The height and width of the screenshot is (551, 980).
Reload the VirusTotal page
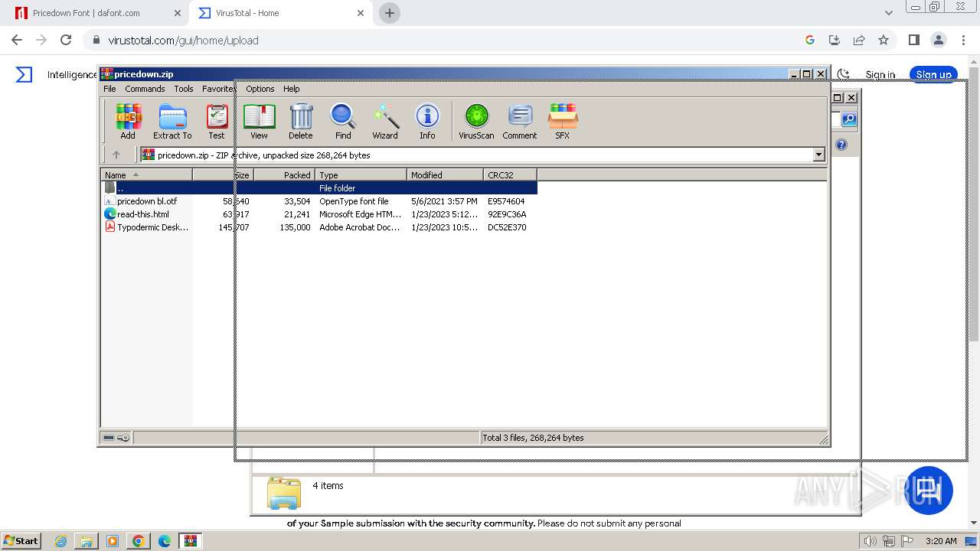tap(66, 40)
